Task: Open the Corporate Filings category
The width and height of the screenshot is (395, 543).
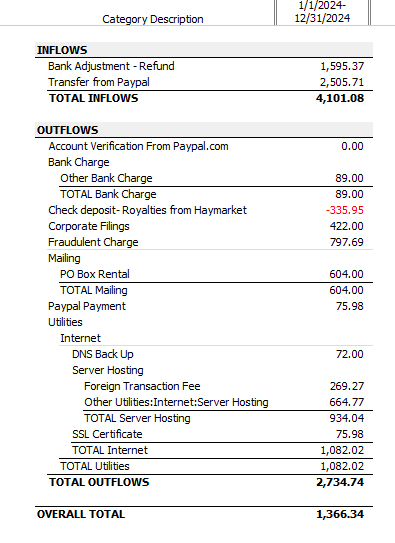Action: (x=89, y=226)
